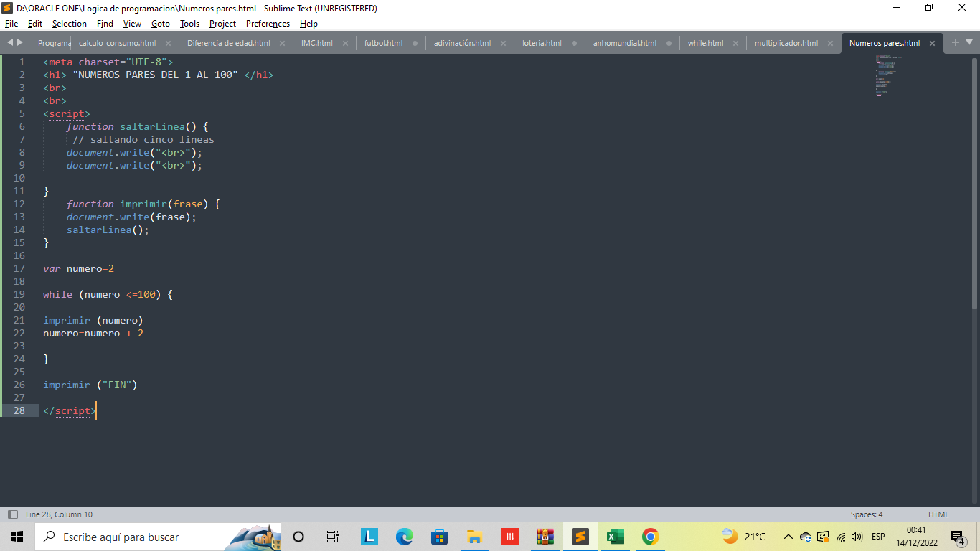
Task: Select the Numeros pares.html tab
Action: pos(884,43)
